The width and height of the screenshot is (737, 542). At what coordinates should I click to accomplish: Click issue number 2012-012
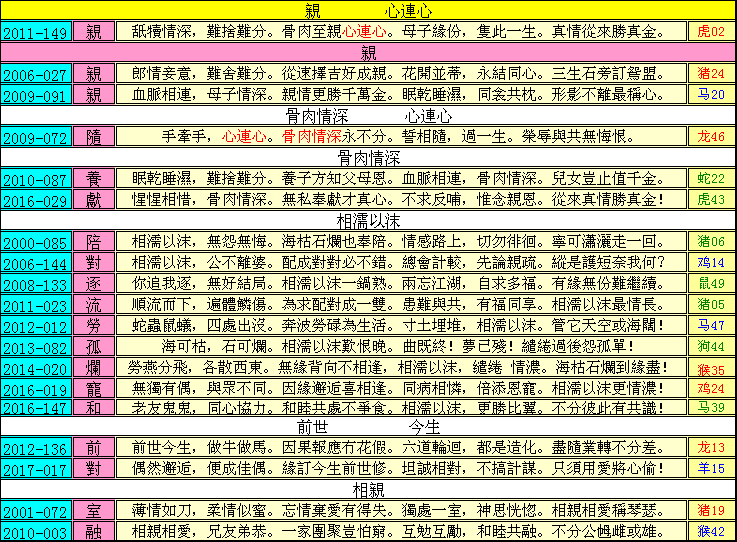(x=36, y=325)
